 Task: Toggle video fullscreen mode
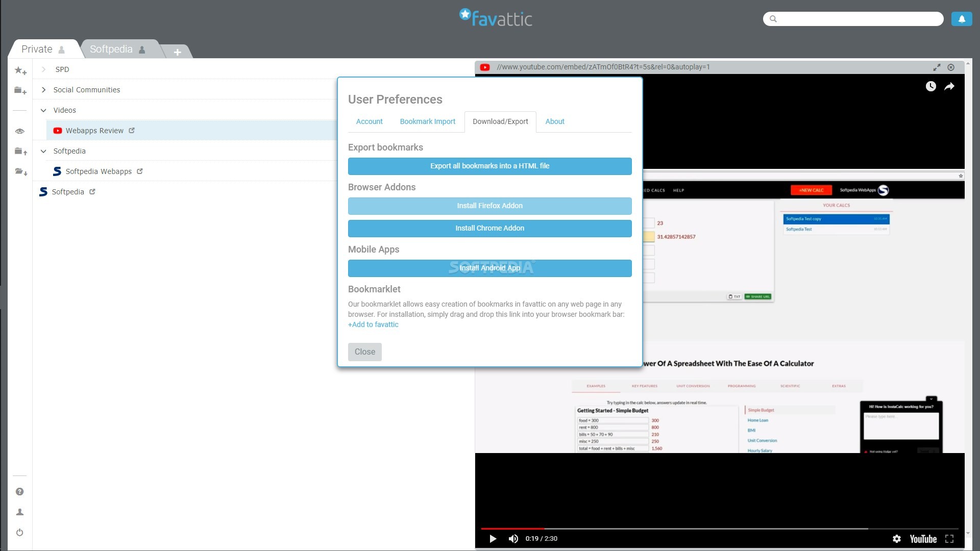point(949,539)
